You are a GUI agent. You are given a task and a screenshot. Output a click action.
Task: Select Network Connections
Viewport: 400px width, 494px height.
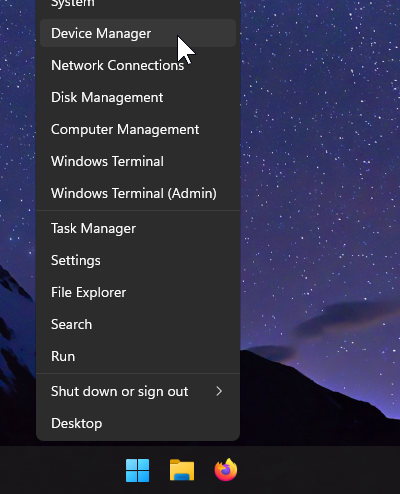pos(138,65)
